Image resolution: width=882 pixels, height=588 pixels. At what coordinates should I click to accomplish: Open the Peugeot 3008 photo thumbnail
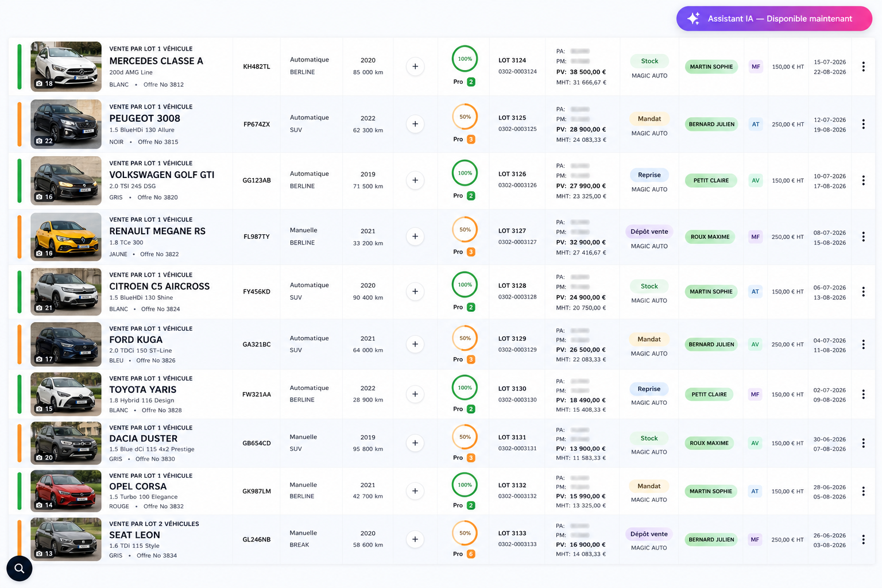coord(66,124)
